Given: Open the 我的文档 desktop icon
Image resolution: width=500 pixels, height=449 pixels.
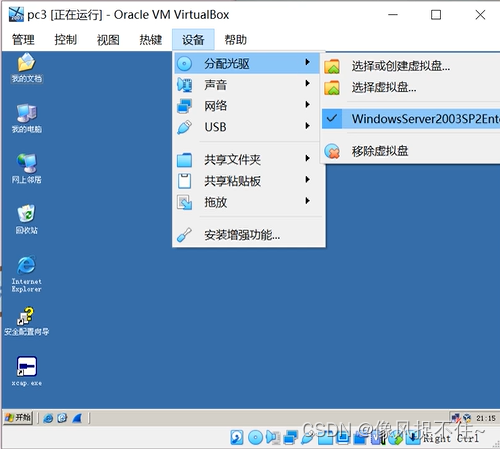Looking at the screenshot, I should tap(27, 68).
